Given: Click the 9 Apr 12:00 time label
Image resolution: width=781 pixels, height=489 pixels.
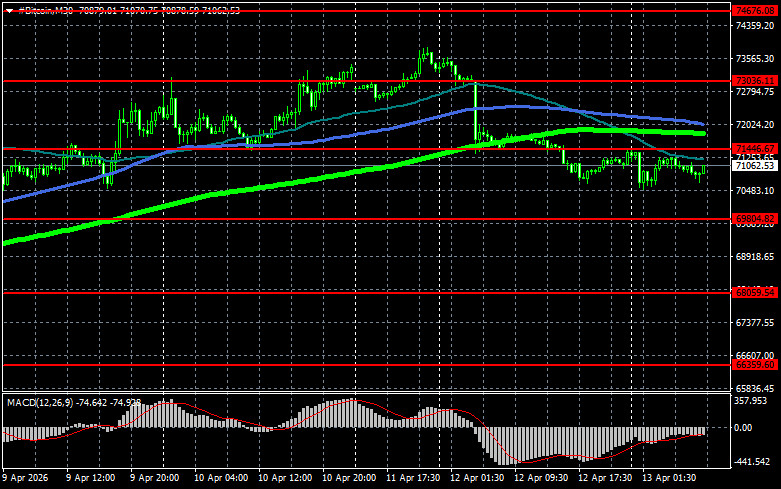Looking at the screenshot, I should (91, 478).
